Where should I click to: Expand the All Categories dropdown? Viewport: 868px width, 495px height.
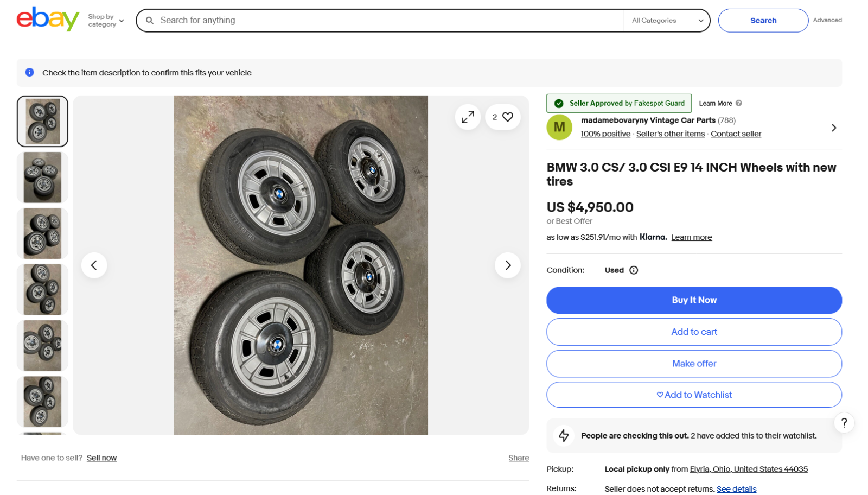pos(667,21)
